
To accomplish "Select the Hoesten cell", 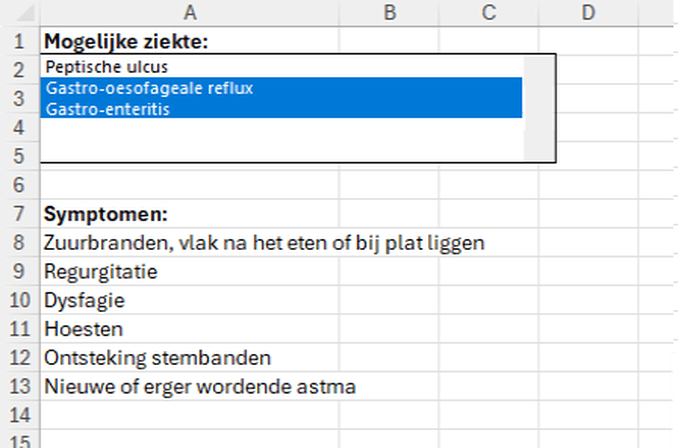I will click(x=83, y=328).
